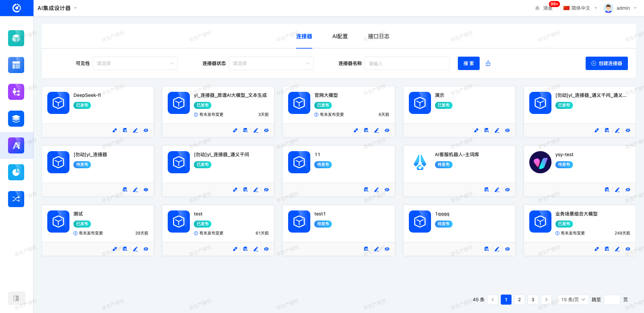The height and width of the screenshot is (313, 644).
Task: Open the document-search icon on 演示 card
Action: [x=487, y=130]
